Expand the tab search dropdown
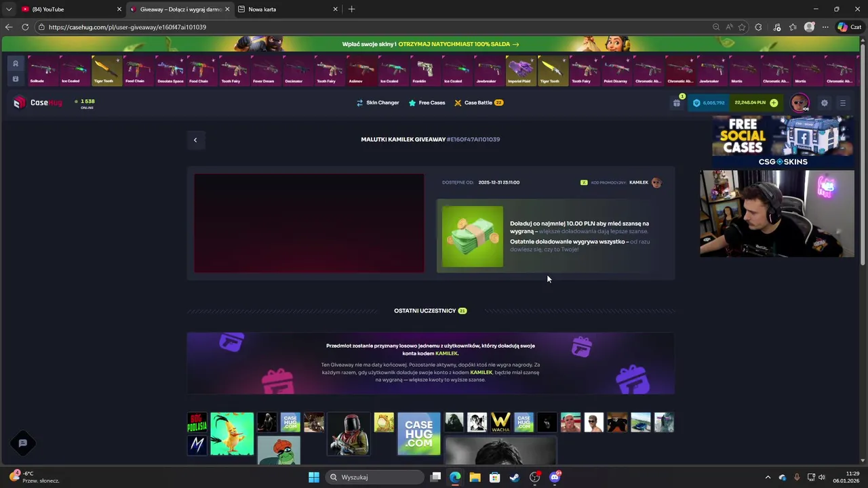Image resolution: width=868 pixels, height=488 pixels. tap(8, 9)
